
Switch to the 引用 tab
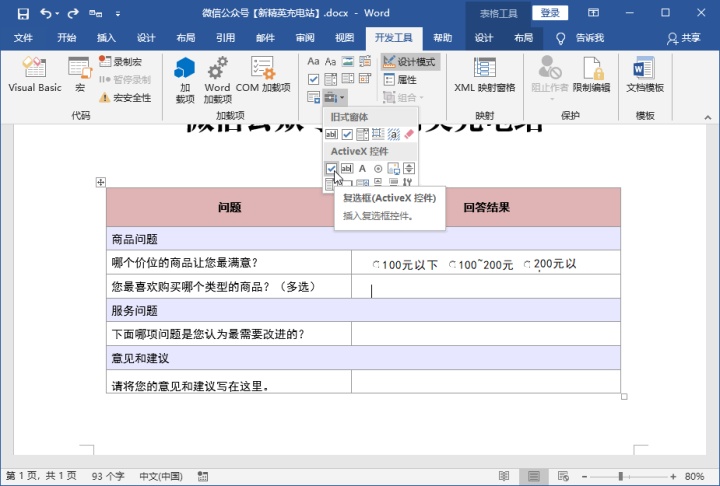[225, 38]
